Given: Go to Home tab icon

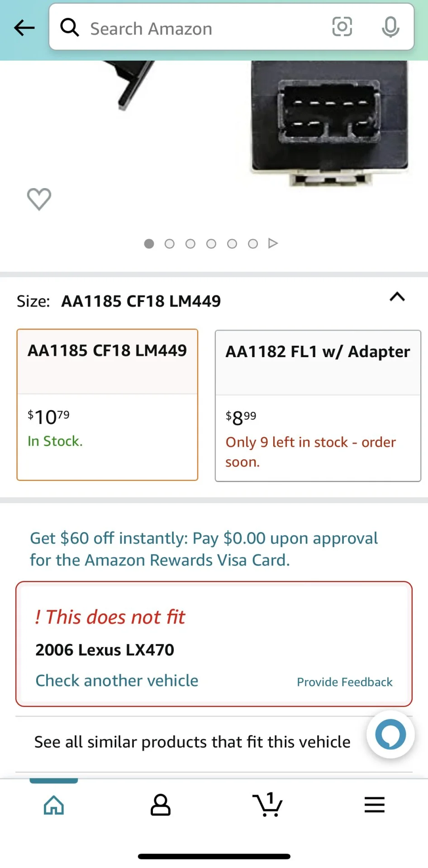Looking at the screenshot, I should click(x=54, y=805).
